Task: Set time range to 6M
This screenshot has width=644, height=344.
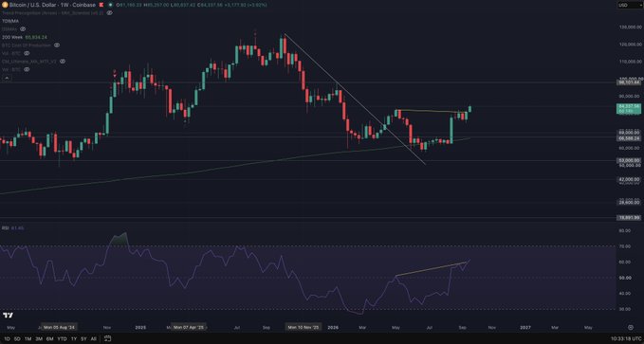Action: (49, 338)
